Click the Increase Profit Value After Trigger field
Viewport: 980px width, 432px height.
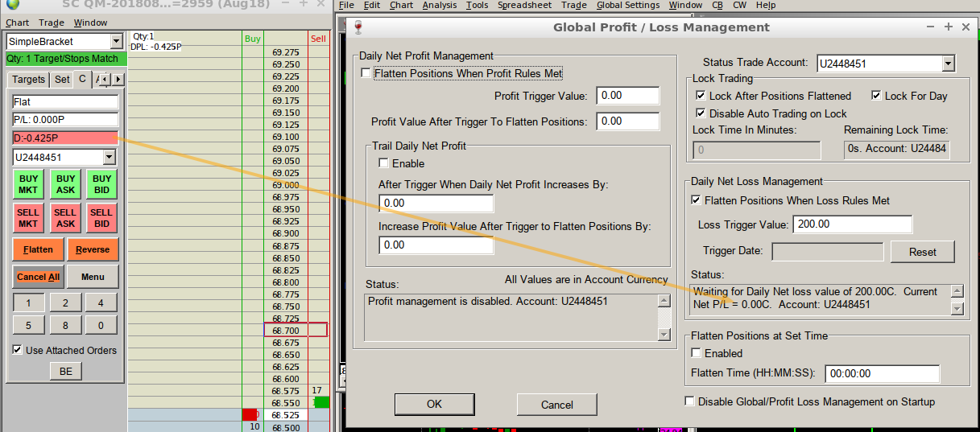pyautogui.click(x=436, y=245)
